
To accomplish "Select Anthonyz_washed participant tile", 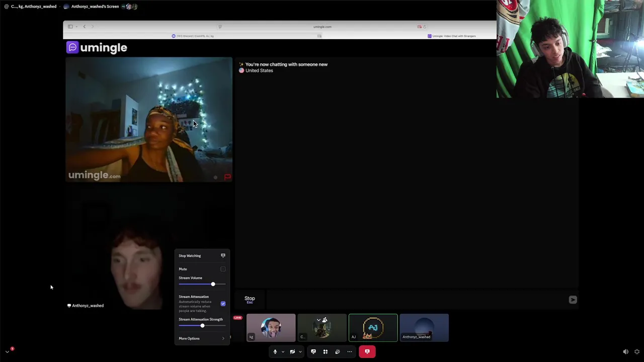I will pos(424,328).
